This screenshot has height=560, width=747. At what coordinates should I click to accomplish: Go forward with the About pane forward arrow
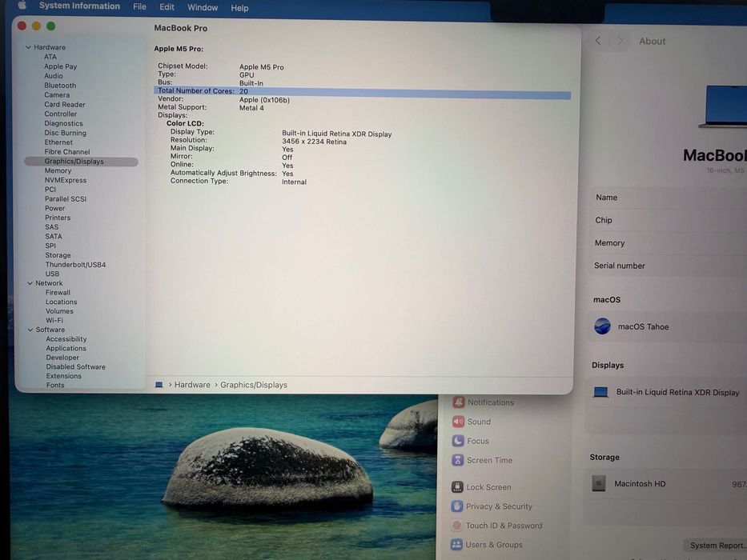pyautogui.click(x=620, y=41)
